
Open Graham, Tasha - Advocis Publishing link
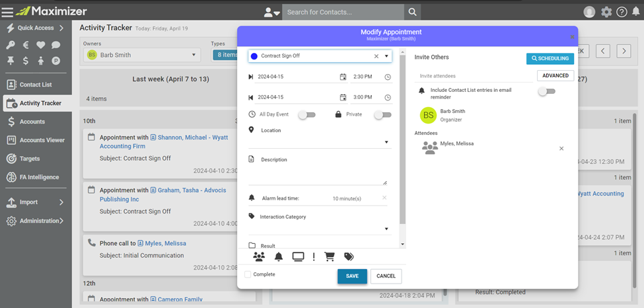[x=162, y=195]
